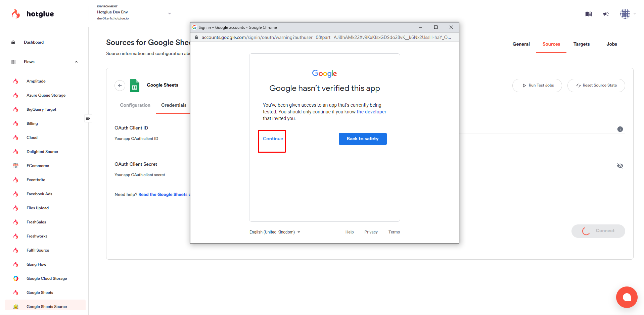Click the Connect button
The image size is (644, 315).
(598, 231)
